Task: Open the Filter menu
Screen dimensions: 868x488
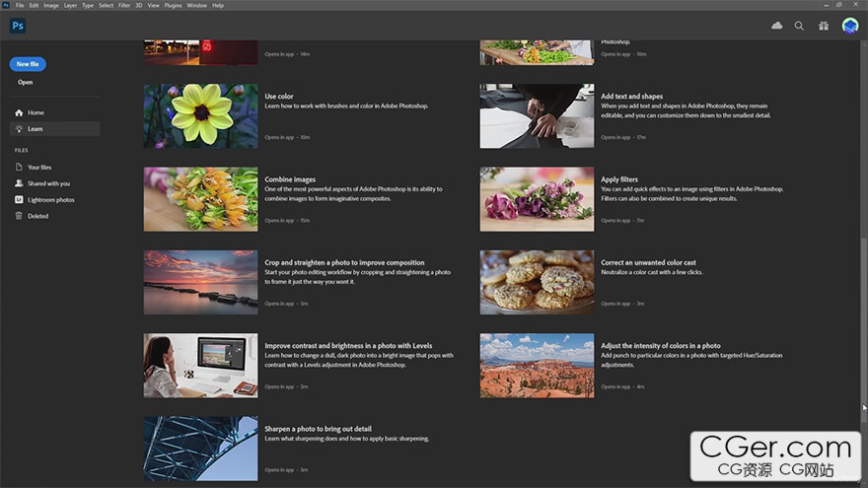Action: [124, 5]
